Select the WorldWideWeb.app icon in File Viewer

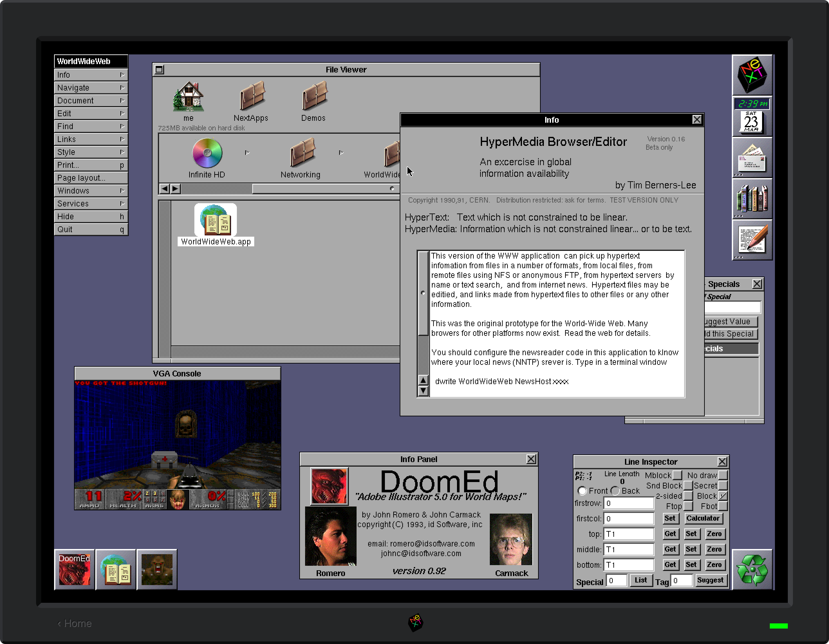[216, 220]
